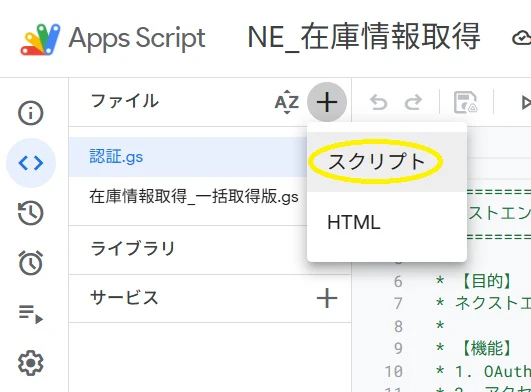
Task: Rename project title NE_在庫情報取得
Action: [364, 37]
